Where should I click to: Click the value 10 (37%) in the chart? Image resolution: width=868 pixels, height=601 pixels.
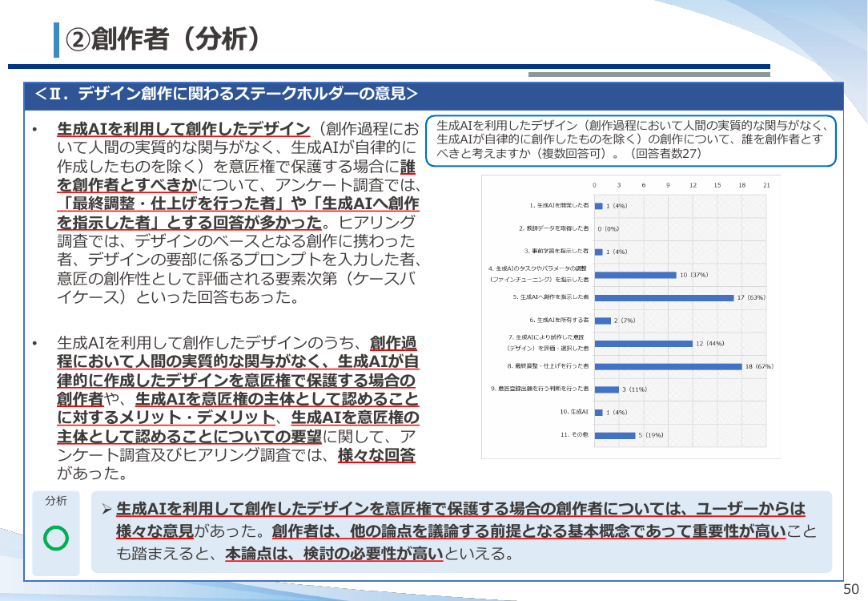[x=693, y=275]
